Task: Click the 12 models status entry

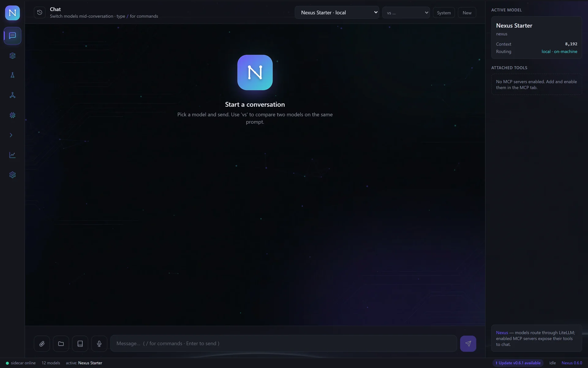Action: (51, 363)
